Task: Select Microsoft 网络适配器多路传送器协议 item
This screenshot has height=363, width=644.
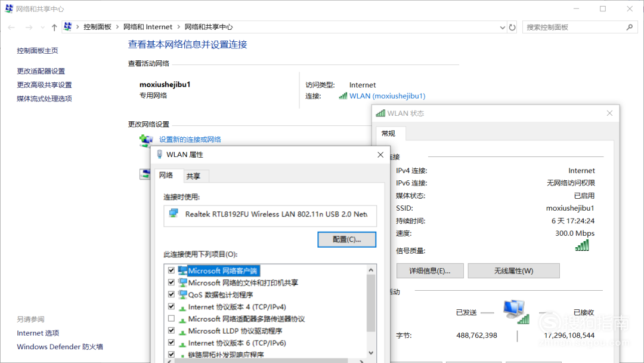Action: (246, 319)
